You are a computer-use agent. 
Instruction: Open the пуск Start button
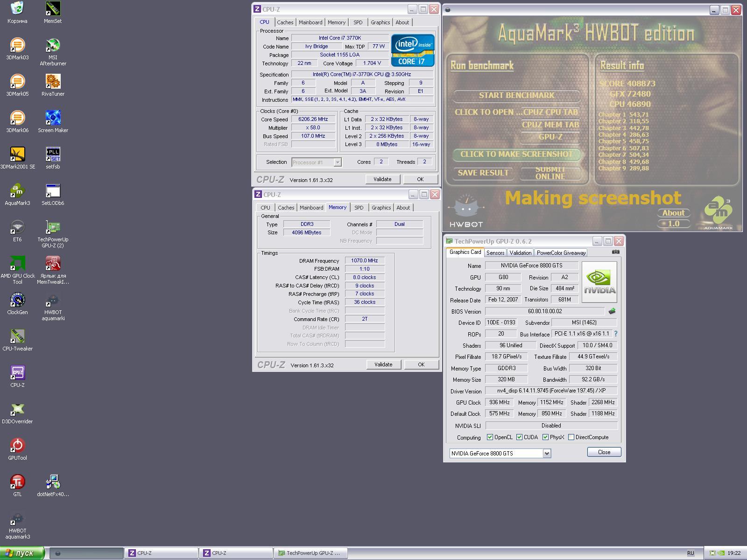pyautogui.click(x=22, y=553)
